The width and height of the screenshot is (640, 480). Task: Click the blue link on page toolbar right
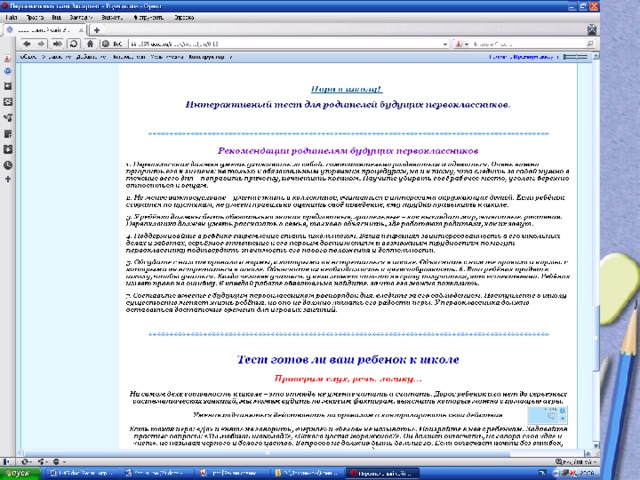coord(524,57)
